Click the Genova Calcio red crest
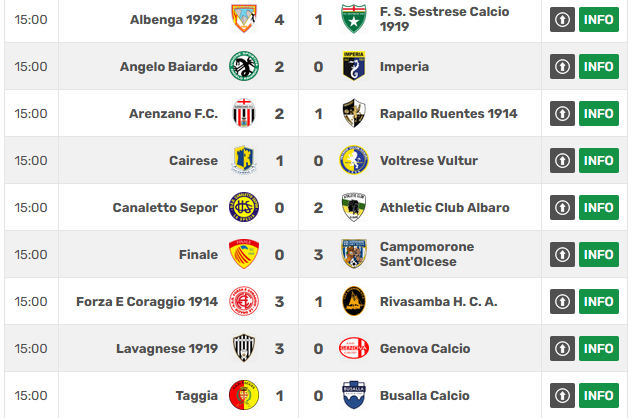The image size is (631, 418). 354,348
